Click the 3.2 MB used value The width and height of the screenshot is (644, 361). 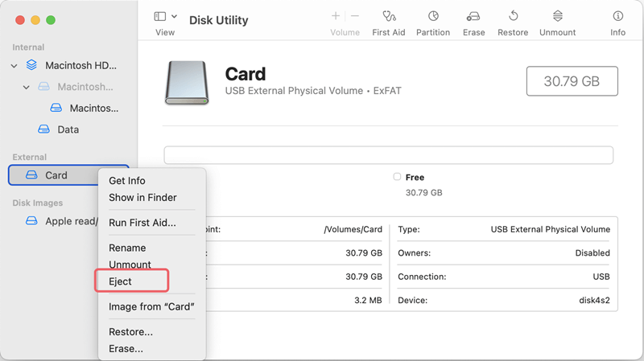[368, 300]
